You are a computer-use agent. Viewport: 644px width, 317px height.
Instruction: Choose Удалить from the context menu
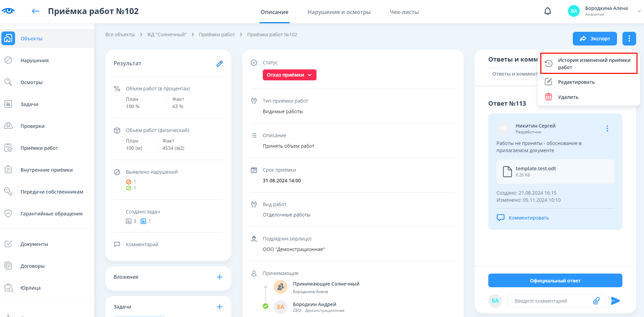click(568, 97)
